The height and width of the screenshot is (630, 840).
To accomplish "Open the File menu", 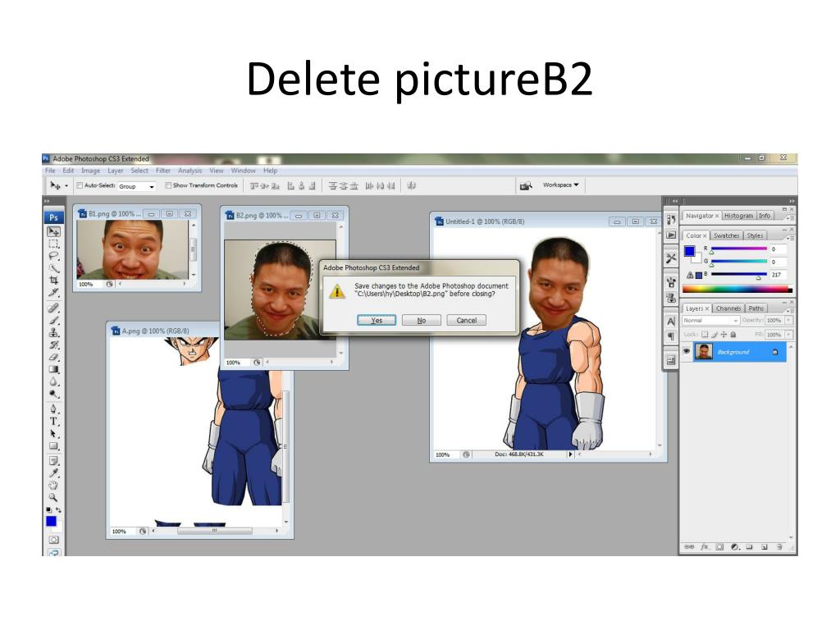I will tap(50, 171).
